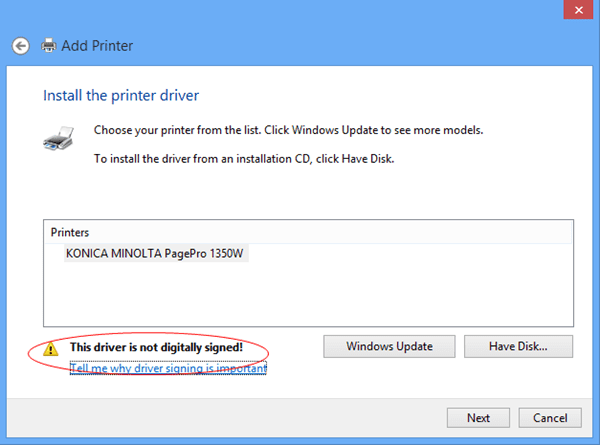Click the Add Printer title printer icon

[x=49, y=46]
